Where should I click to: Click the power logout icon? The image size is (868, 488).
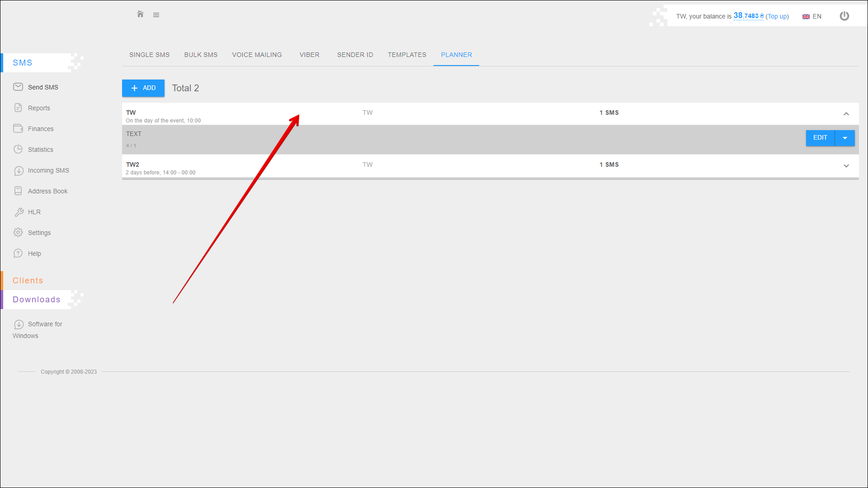(844, 16)
